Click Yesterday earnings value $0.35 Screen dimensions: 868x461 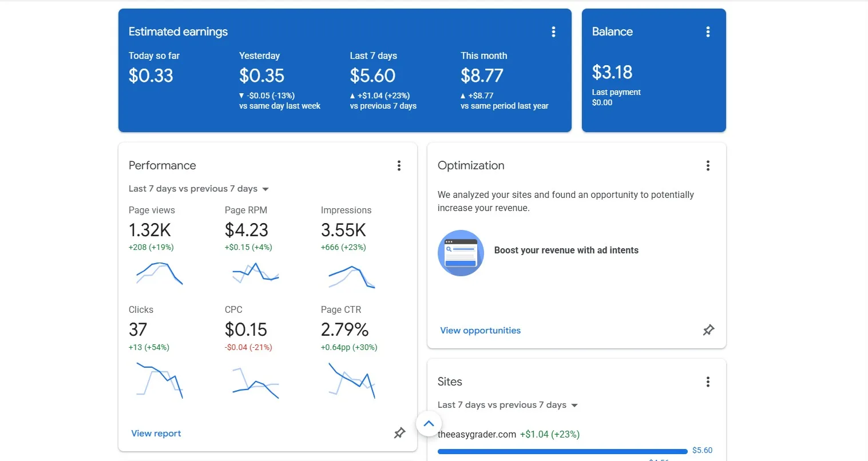click(x=262, y=75)
